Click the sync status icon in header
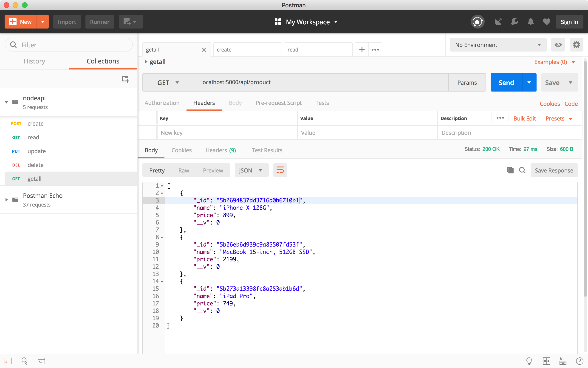Image resolution: width=588 pixels, height=368 pixels. point(478,22)
